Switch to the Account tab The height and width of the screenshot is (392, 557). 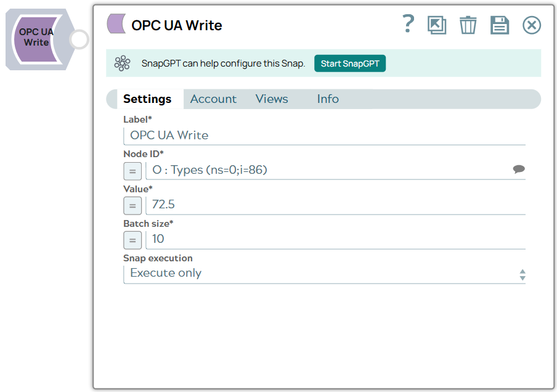213,99
